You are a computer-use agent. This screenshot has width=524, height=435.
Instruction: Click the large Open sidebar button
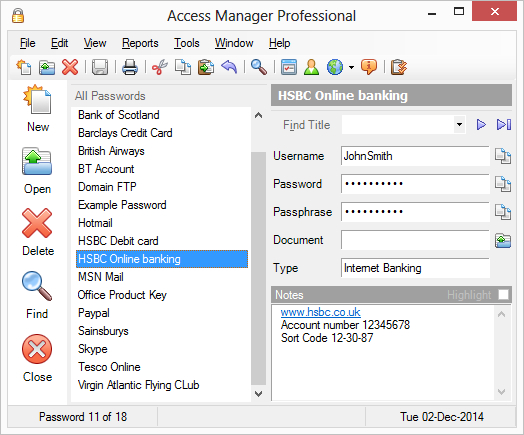37,171
